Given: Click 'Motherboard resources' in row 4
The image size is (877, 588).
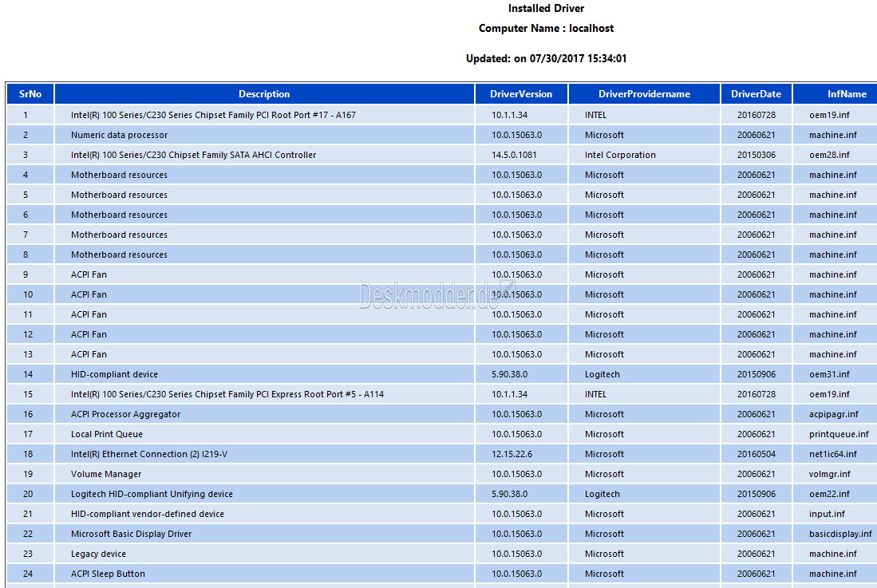Looking at the screenshot, I should [119, 175].
